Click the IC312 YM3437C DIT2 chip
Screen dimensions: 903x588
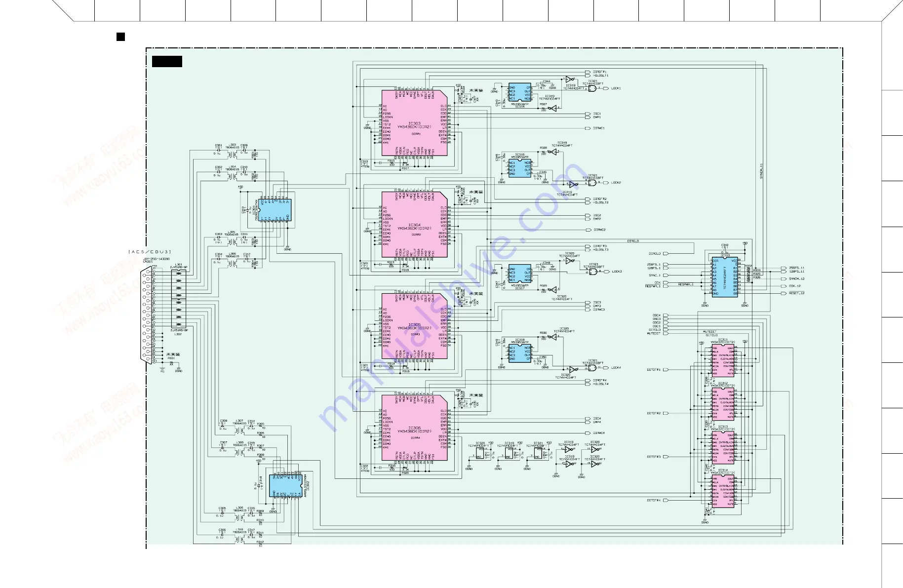pos(723,404)
